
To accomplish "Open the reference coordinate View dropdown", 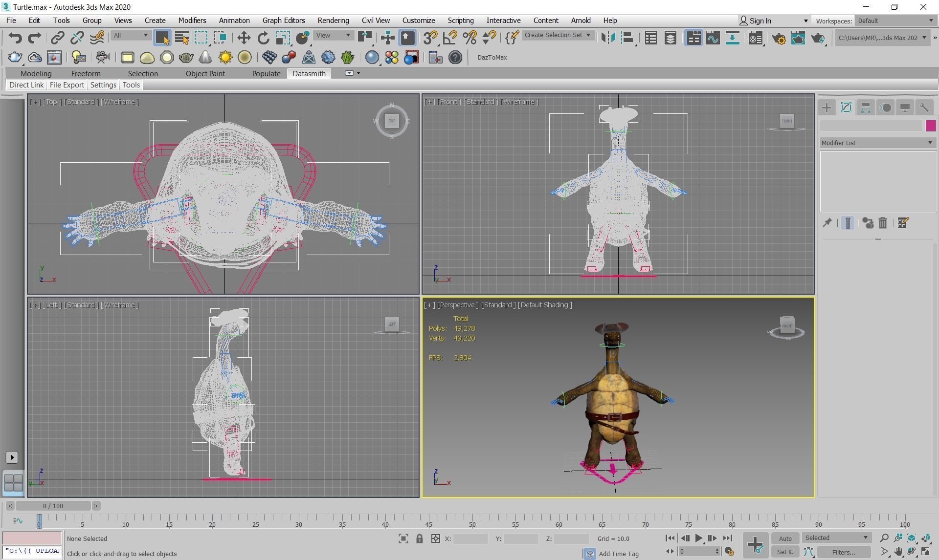I will (333, 35).
